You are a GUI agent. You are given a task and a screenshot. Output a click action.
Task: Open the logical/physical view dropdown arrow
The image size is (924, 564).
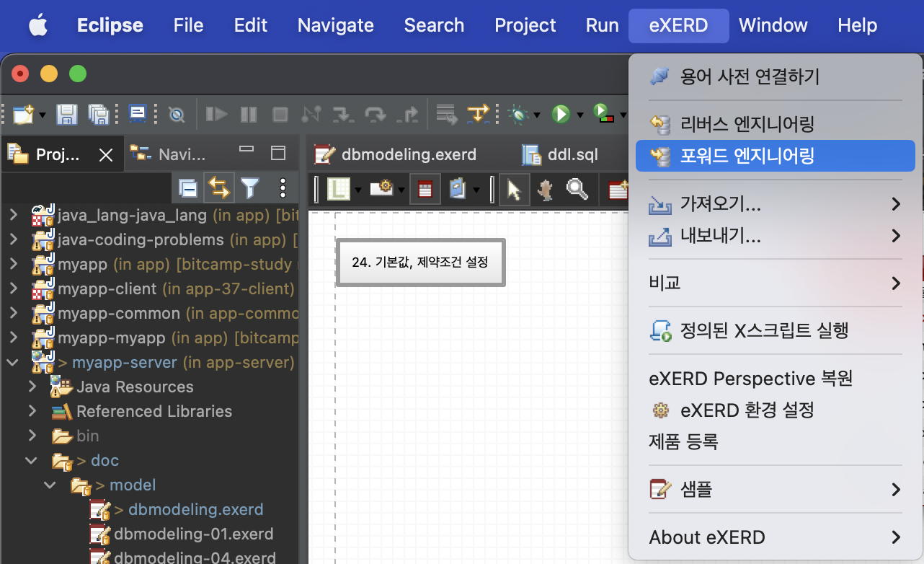358,191
